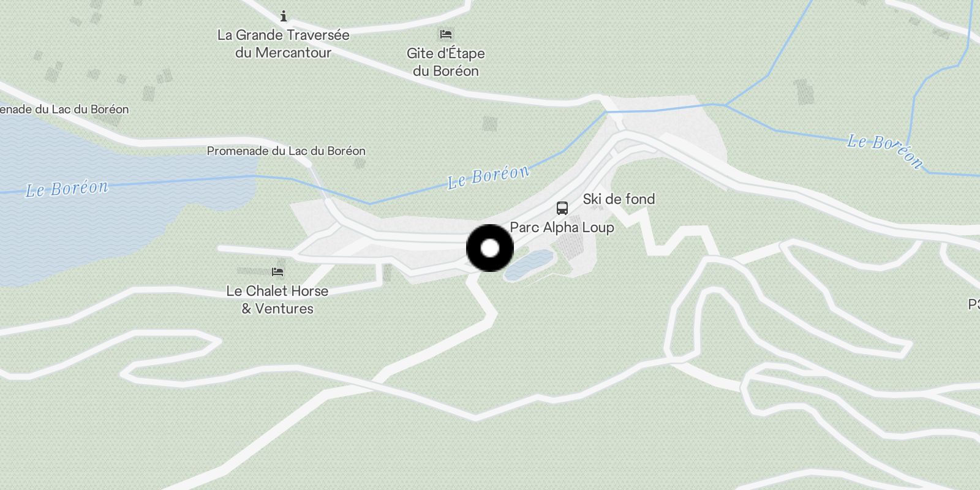The image size is (980, 490).
Task: Select the bed icon above Gite d'Étape
Action: click(x=446, y=34)
